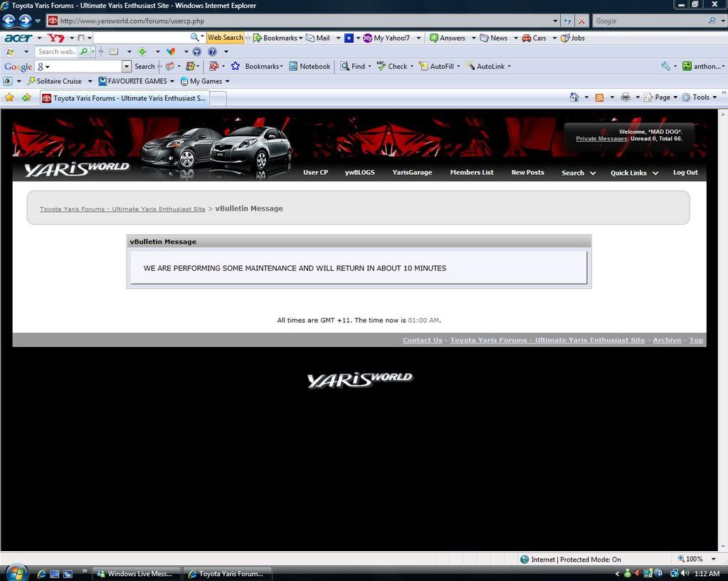Open Windows Live Messenger from the taskbar
Viewport: 728px width, 581px height.
tap(135, 573)
